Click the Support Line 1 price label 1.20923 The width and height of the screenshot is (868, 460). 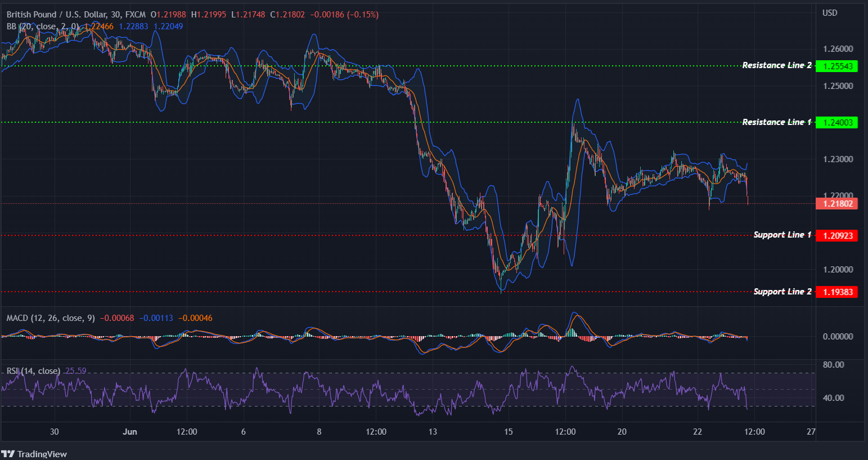(836, 235)
